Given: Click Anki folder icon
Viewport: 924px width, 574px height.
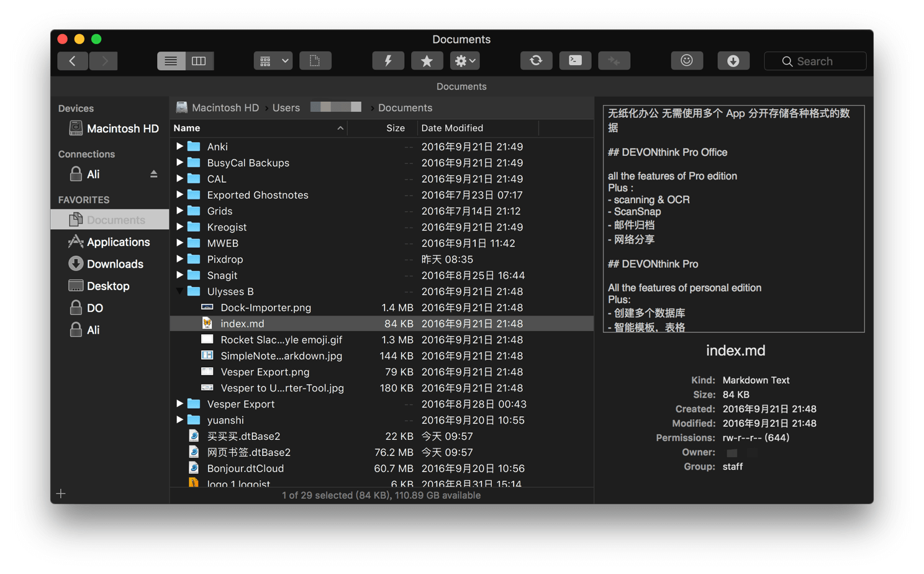Looking at the screenshot, I should click(194, 147).
